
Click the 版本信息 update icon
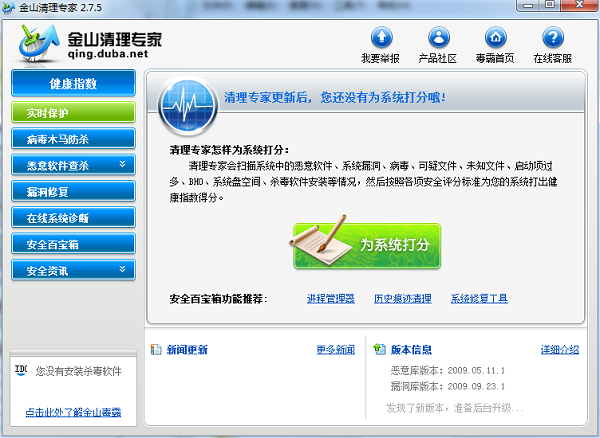point(379,349)
